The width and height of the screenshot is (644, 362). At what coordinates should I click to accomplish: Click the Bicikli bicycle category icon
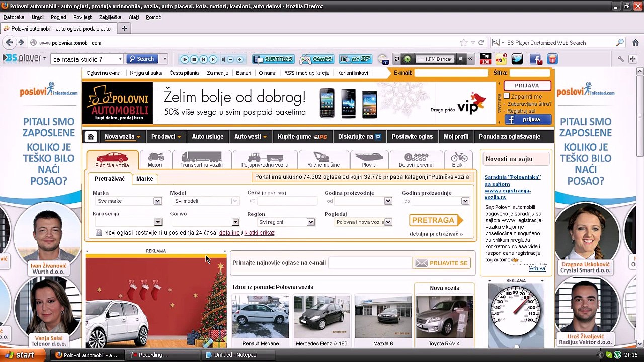pos(458,159)
